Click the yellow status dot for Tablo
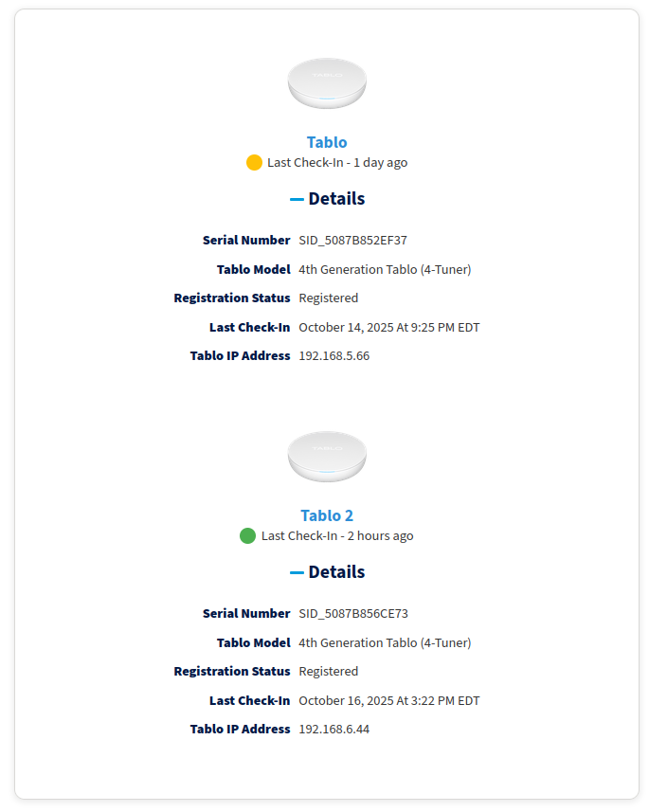 coord(254,162)
